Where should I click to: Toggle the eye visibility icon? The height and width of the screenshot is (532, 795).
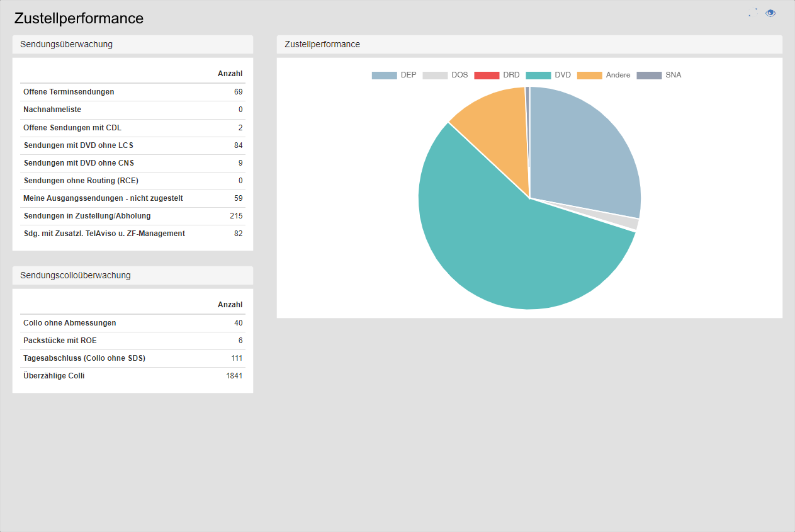click(770, 13)
